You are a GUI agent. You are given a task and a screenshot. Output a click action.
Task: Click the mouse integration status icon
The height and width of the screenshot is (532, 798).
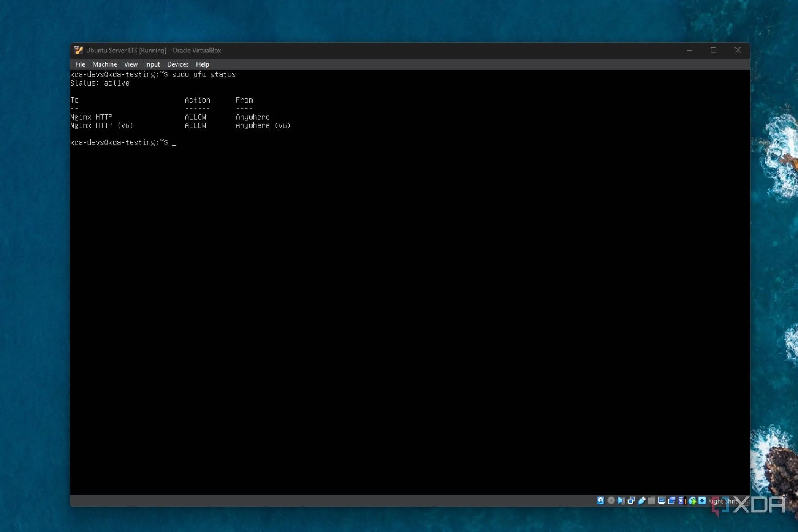(x=692, y=500)
